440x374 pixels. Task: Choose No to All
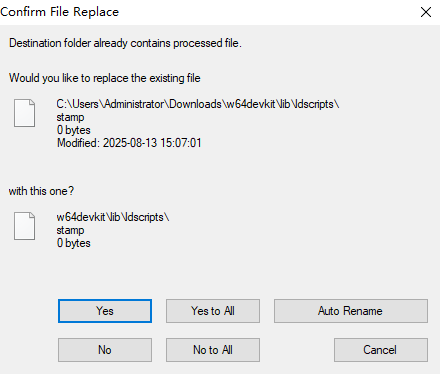tap(213, 350)
